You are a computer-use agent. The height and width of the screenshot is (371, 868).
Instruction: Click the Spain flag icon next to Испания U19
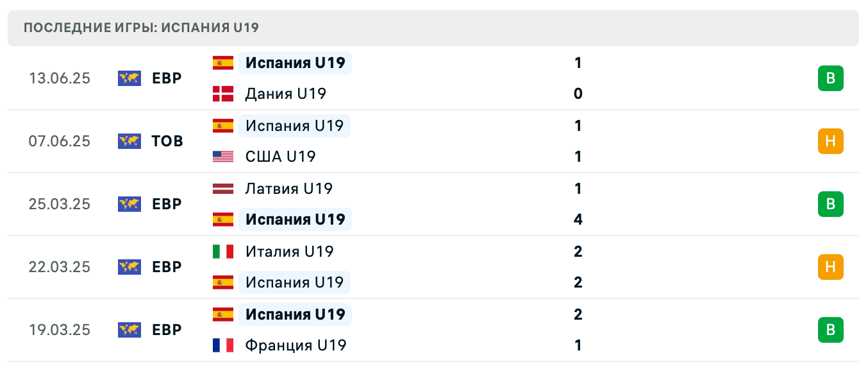tap(222, 63)
